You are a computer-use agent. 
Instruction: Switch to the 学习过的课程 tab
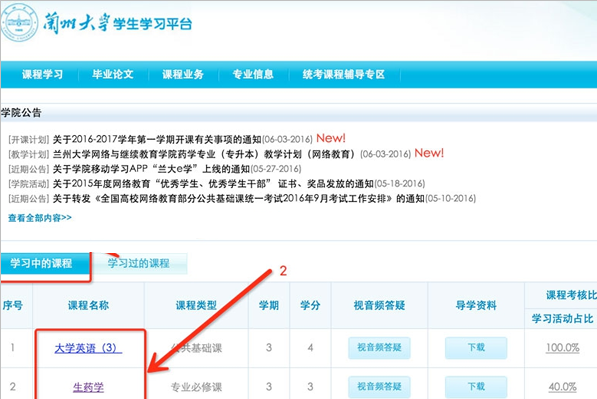139,263
